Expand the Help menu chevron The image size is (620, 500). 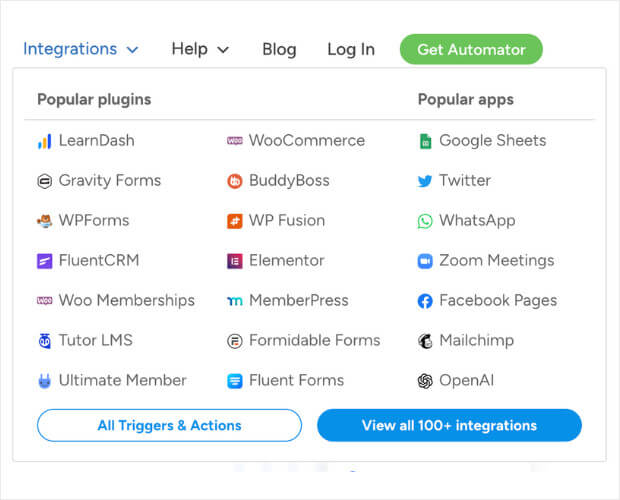pyautogui.click(x=223, y=50)
